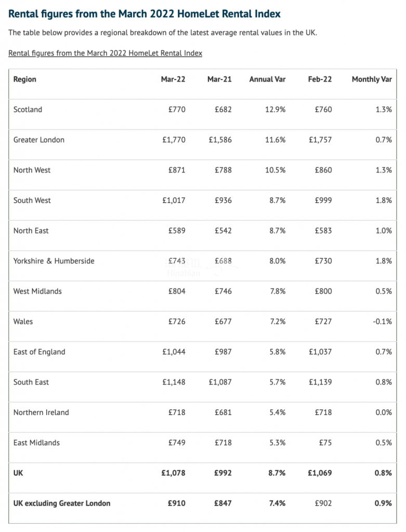Click the Monthly Var column header
This screenshot has height=532, width=406.
pyautogui.click(x=372, y=79)
